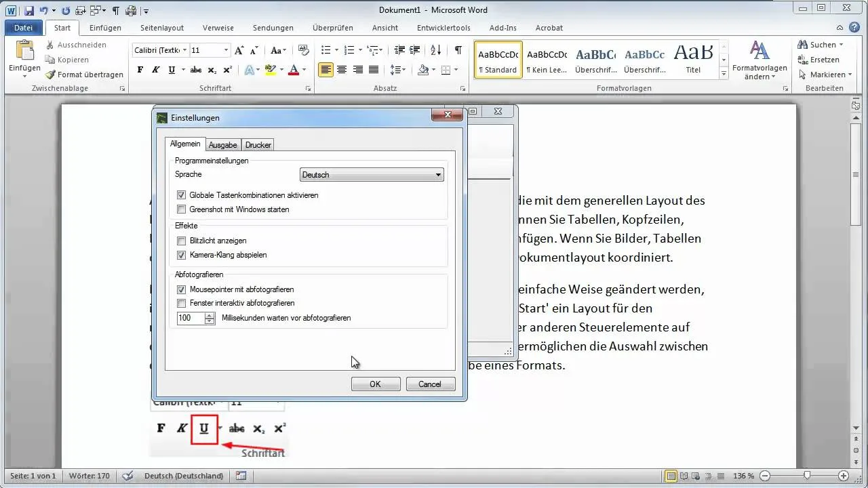Apply the Kein Leerraum style

click(547, 59)
